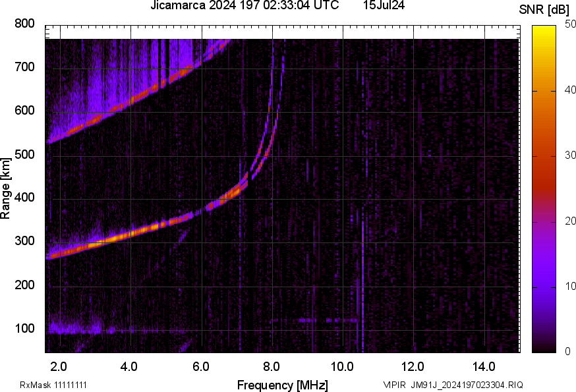The width and height of the screenshot is (576, 392).
Task: Click the '40' colorbar tick label
Action: coord(570,90)
